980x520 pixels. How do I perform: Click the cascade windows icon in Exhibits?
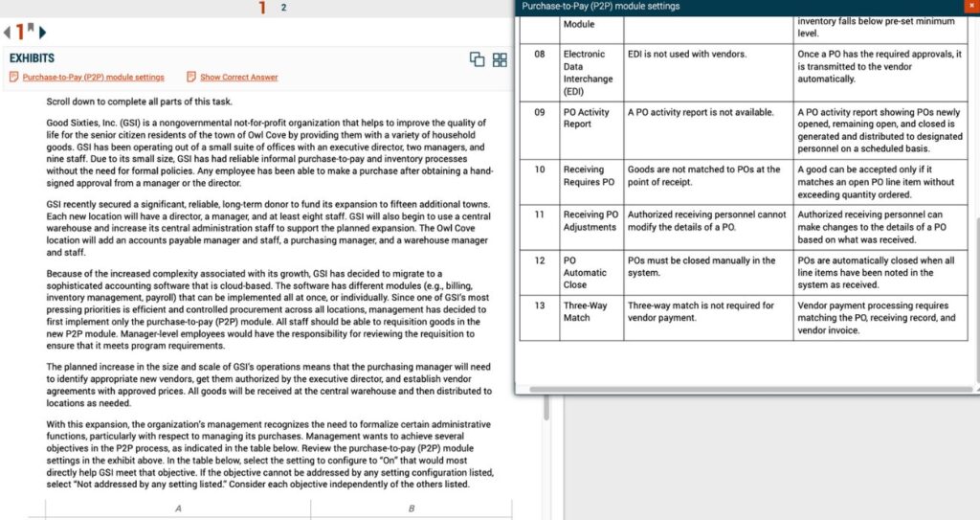click(x=477, y=59)
